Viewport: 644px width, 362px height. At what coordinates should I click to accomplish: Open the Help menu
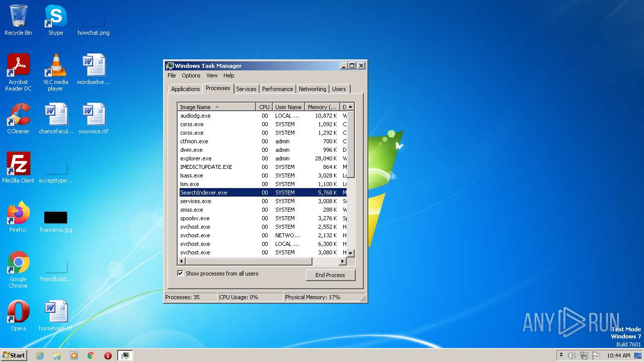coord(228,75)
